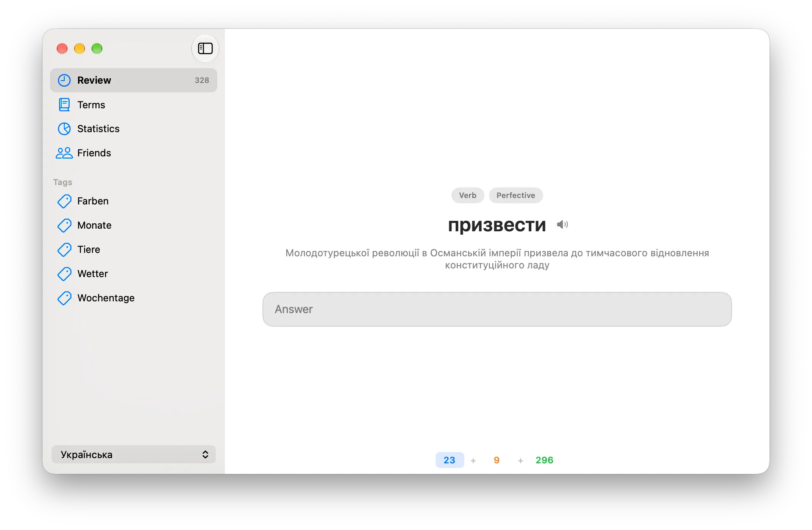Click the Perfective badge
Viewport: 812px width, 530px height.
pyautogui.click(x=516, y=195)
